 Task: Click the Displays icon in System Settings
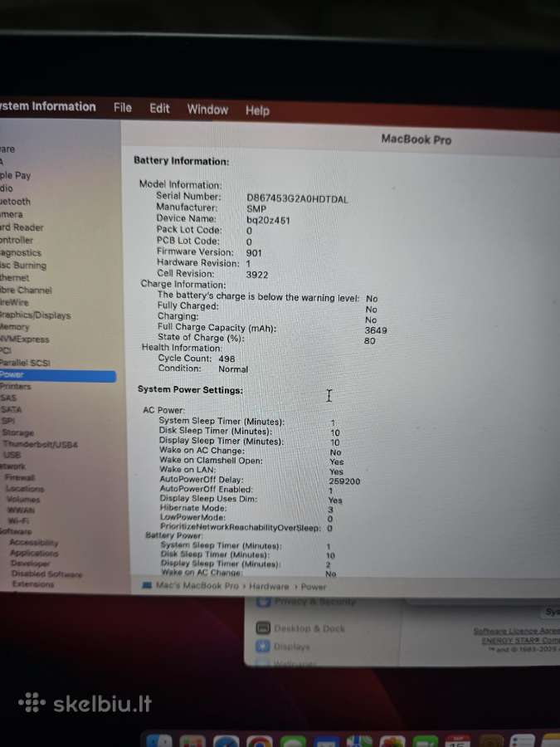pyautogui.click(x=263, y=646)
